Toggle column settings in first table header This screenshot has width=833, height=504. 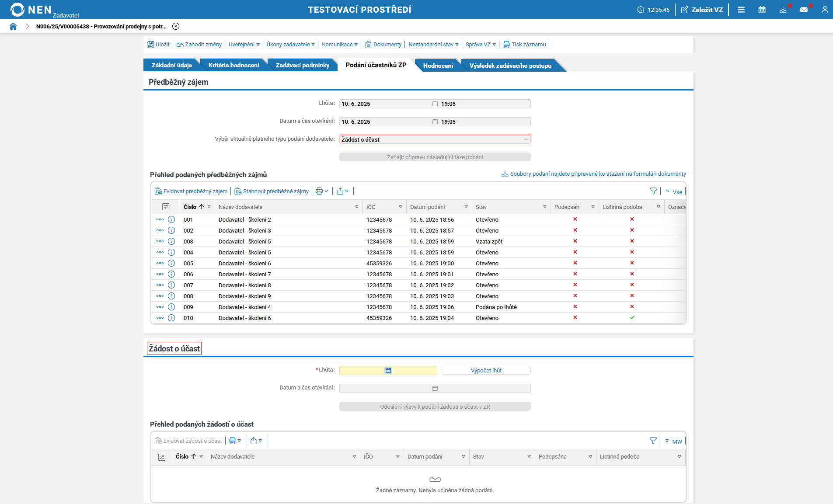click(166, 207)
